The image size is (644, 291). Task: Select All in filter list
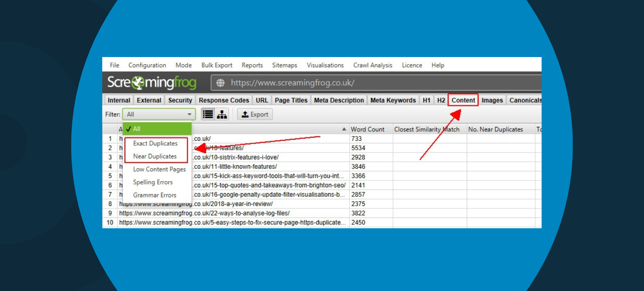157,129
